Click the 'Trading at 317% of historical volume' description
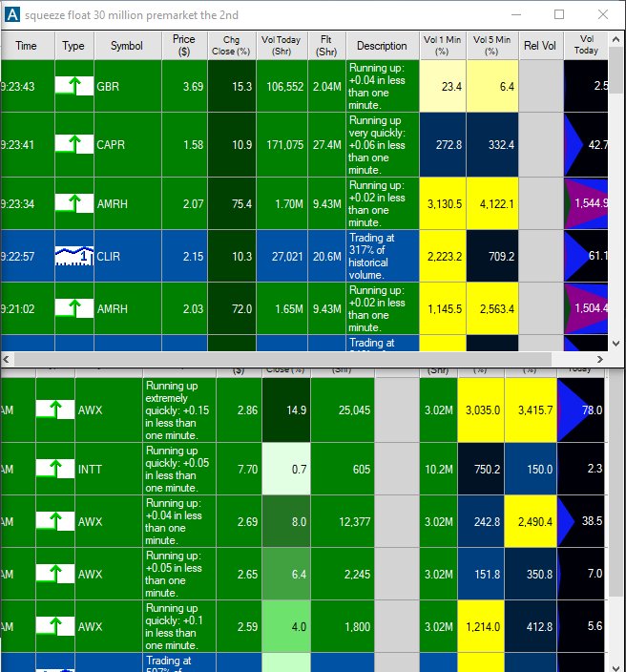This screenshot has height=672, width=626. tap(383, 256)
